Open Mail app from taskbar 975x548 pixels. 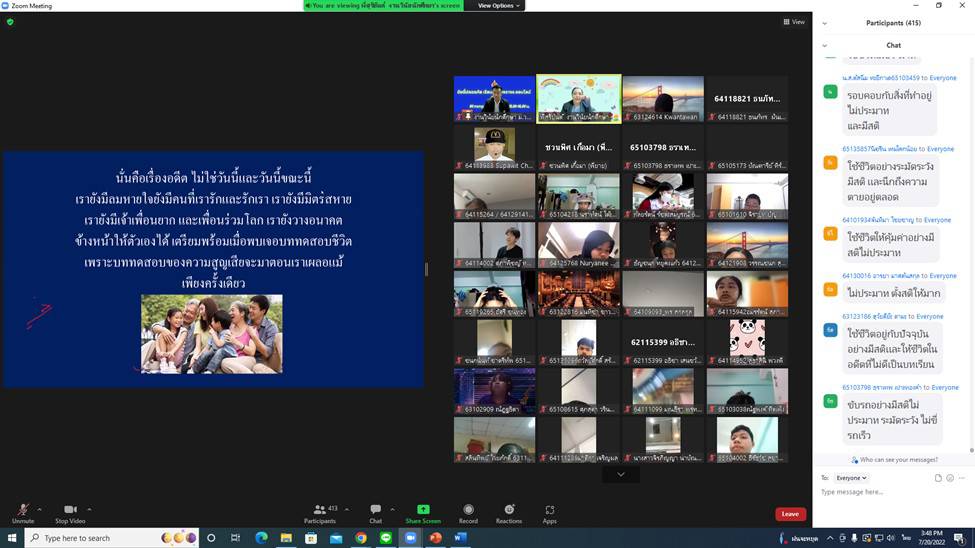pyautogui.click(x=336, y=538)
